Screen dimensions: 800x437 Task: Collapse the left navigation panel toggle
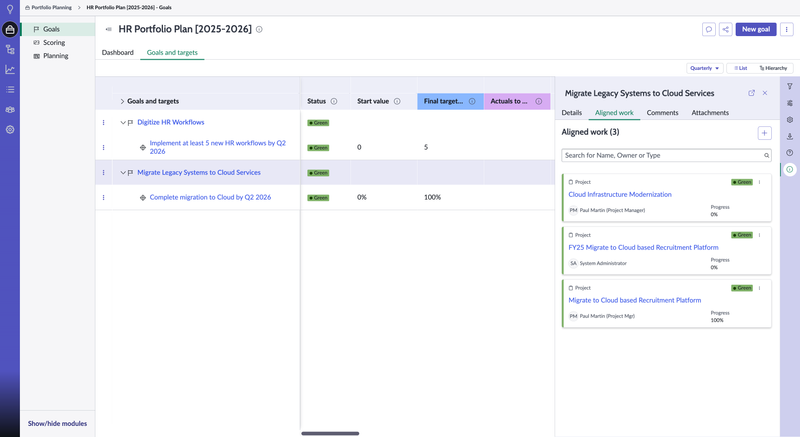click(x=108, y=29)
